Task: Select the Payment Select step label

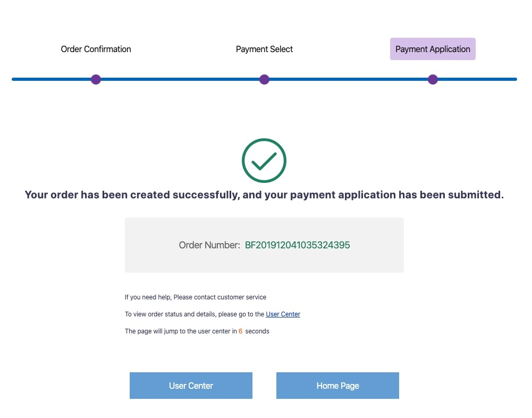Action: tap(264, 49)
